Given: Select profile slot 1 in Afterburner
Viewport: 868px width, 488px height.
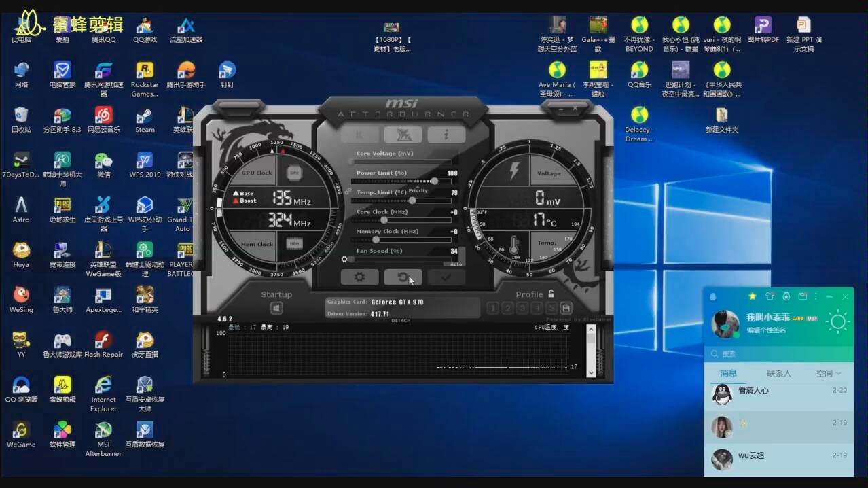Looking at the screenshot, I should pyautogui.click(x=493, y=309).
